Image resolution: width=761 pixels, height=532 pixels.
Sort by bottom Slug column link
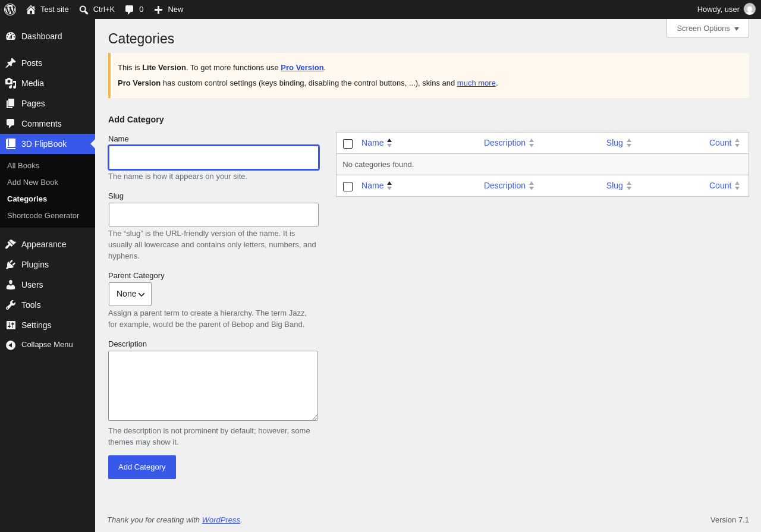point(615,185)
